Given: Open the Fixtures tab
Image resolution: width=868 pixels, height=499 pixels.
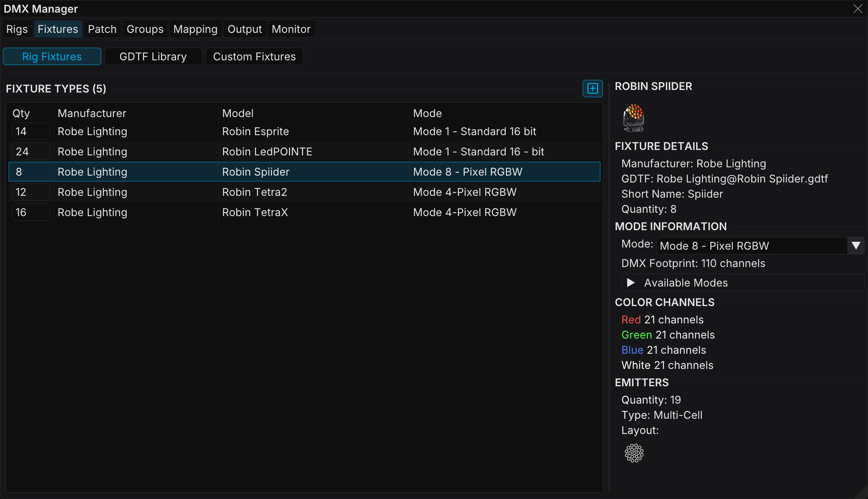Looking at the screenshot, I should (x=58, y=29).
